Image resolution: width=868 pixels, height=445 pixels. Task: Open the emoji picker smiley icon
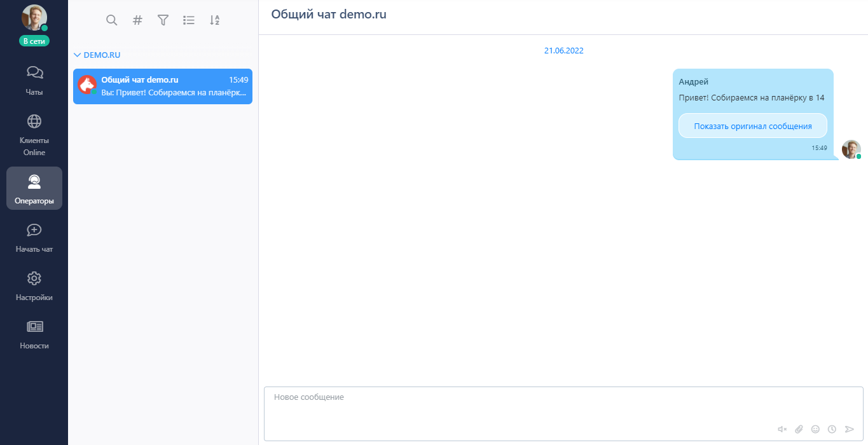click(815, 429)
